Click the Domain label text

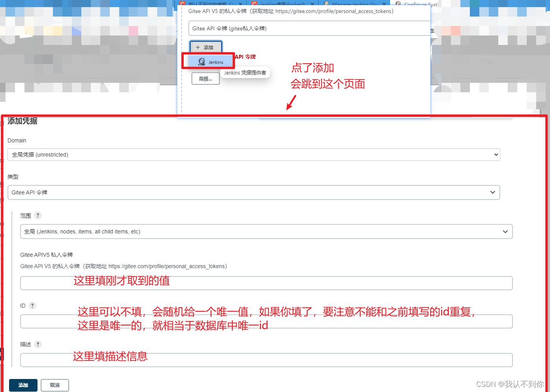17,140
